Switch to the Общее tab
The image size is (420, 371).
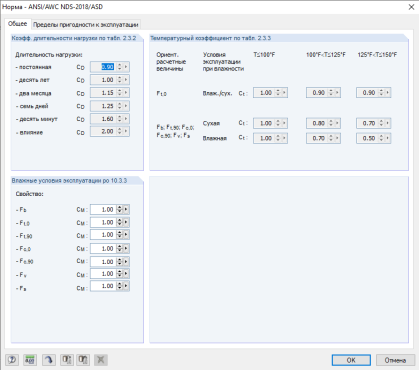(x=17, y=24)
